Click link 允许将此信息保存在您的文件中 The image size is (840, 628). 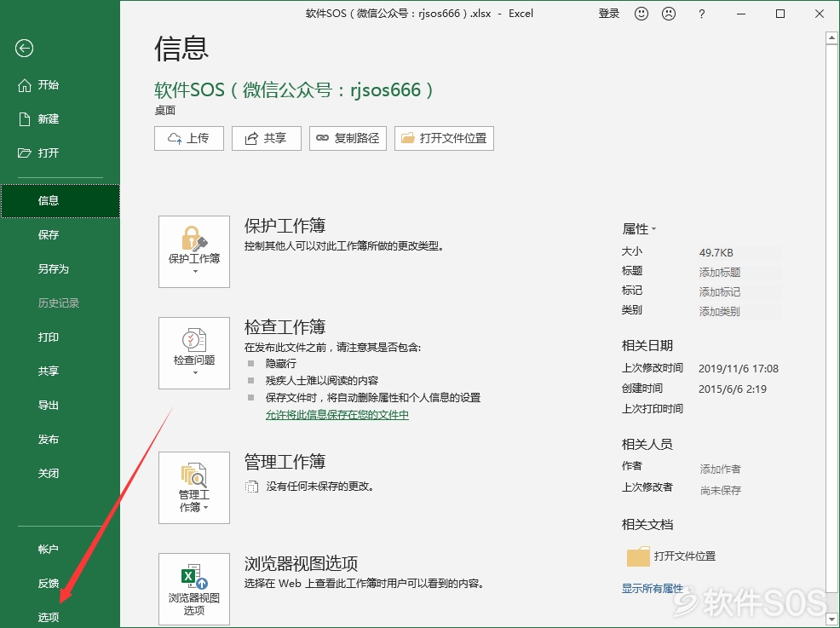(x=337, y=415)
